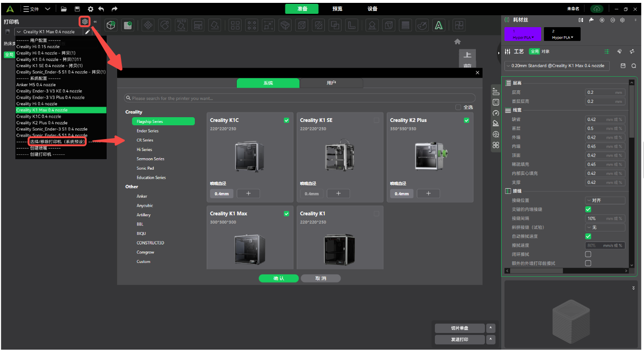Reset view with the home icon
This screenshot has height=353, width=644.
[x=458, y=42]
